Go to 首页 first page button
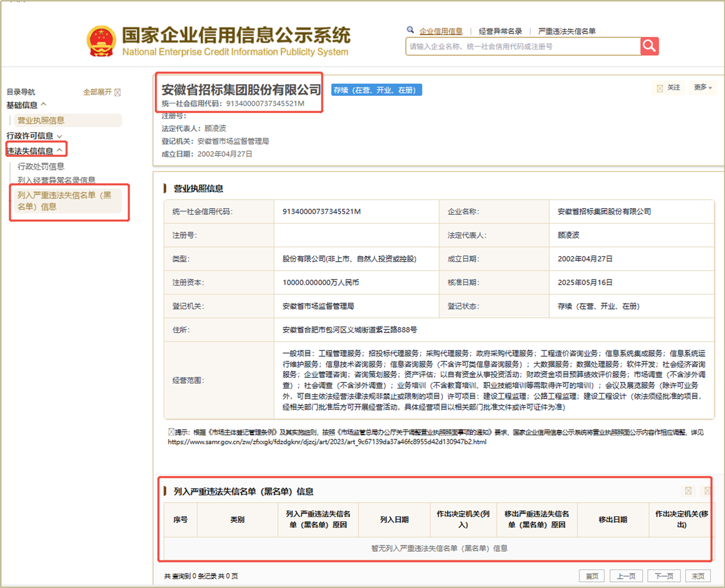The width and height of the screenshot is (725, 588). tap(592, 576)
